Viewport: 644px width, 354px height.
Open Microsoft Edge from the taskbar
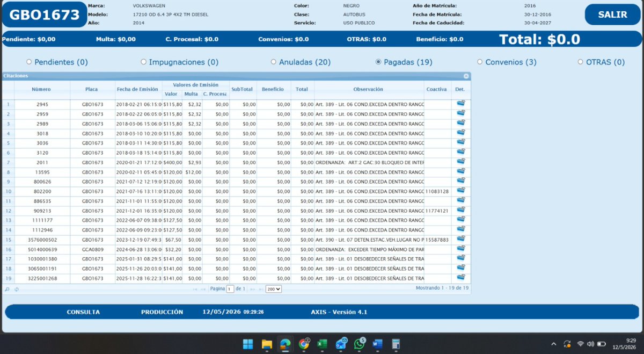coord(285,344)
